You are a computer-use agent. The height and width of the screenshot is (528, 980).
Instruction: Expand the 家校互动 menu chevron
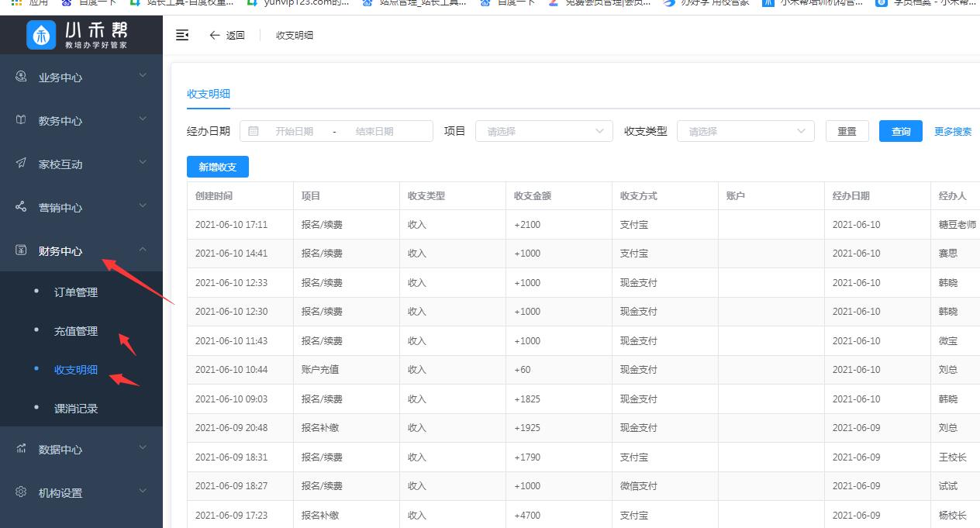point(143,162)
